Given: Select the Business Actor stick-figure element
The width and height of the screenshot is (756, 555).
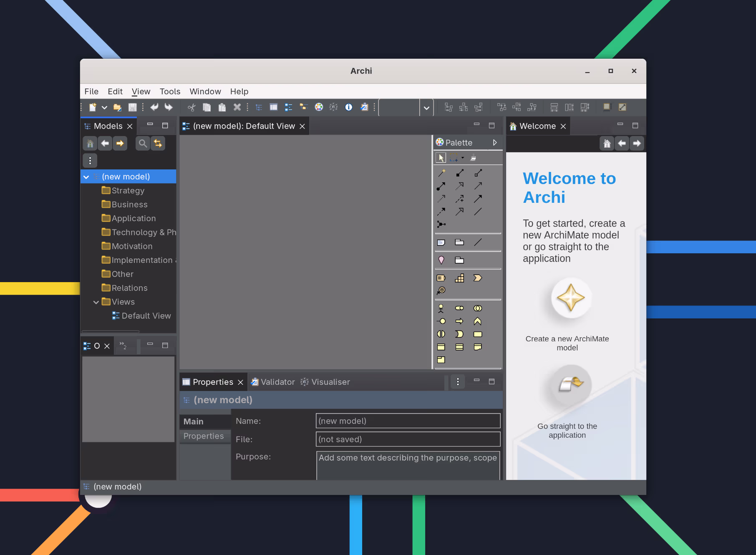Looking at the screenshot, I should click(441, 308).
